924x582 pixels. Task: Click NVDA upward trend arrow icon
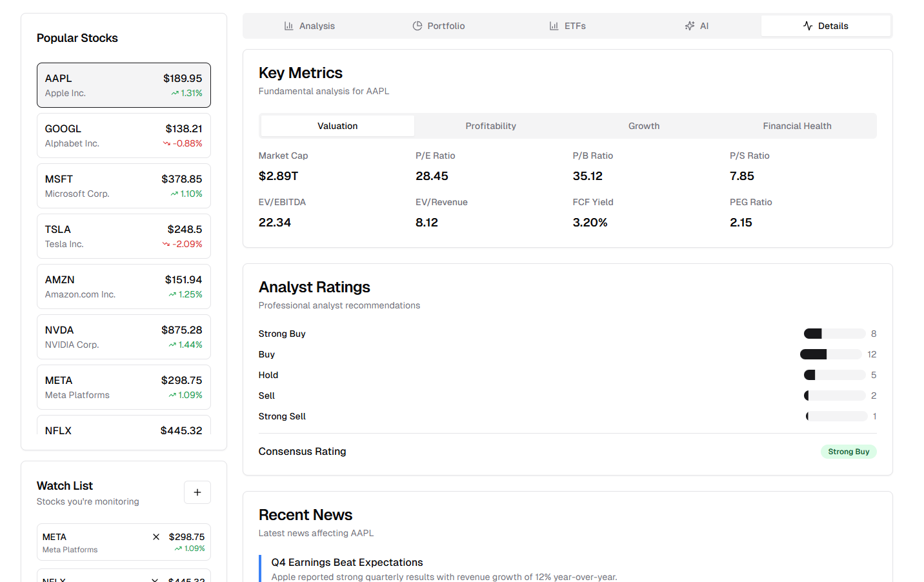tap(172, 345)
